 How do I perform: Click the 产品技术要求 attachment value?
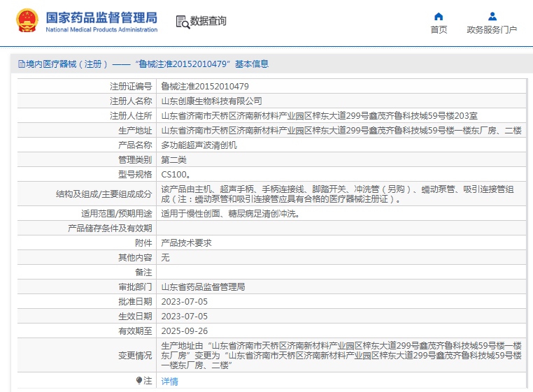tap(186, 243)
